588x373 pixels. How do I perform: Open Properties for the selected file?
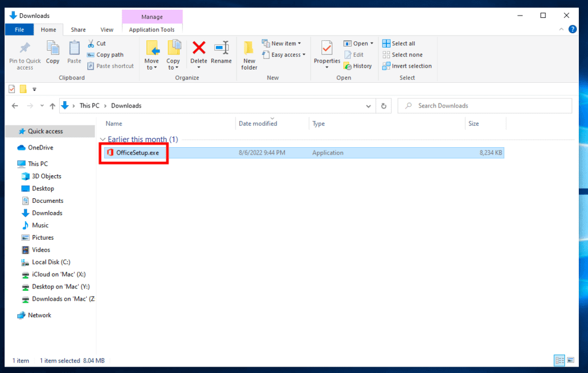[x=327, y=55]
